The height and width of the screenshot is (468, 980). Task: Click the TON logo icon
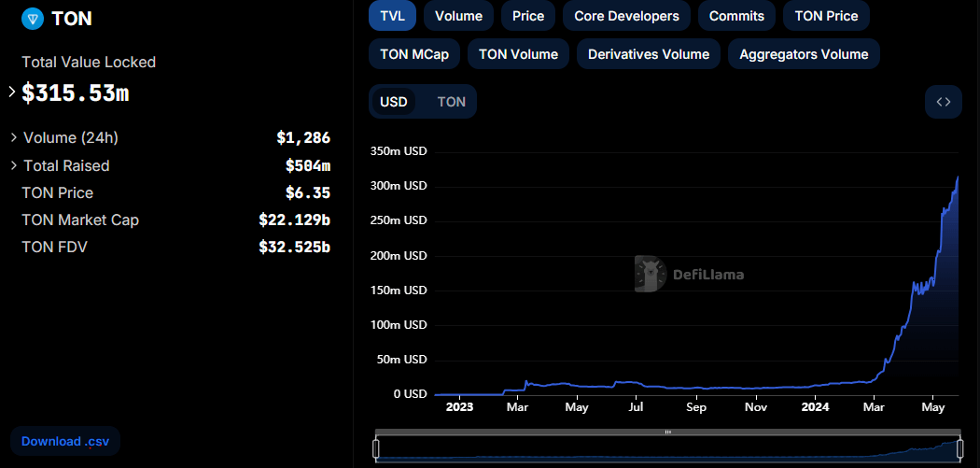tap(32, 19)
